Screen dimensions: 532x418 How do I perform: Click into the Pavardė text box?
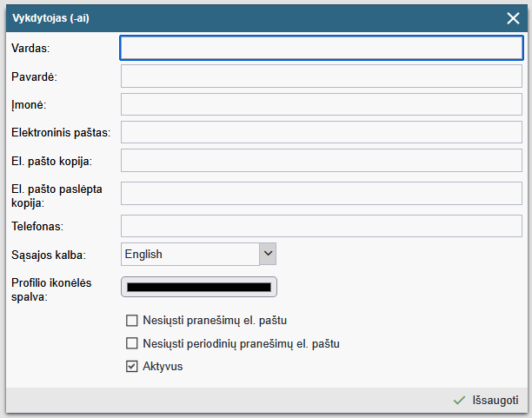click(x=321, y=76)
